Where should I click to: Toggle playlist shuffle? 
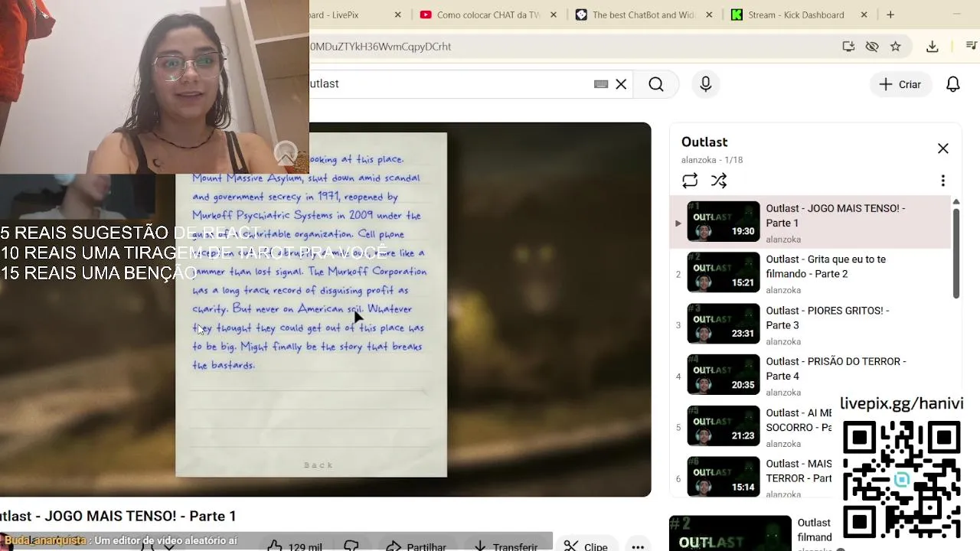(719, 181)
